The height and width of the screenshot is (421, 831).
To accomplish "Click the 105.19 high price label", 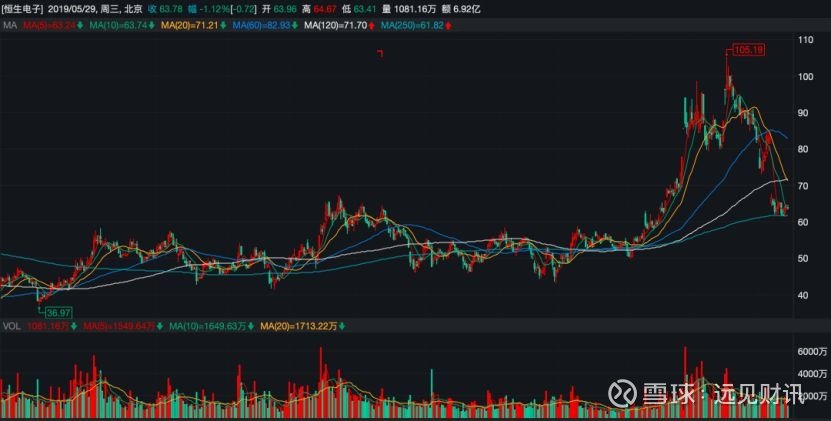I will (x=748, y=48).
